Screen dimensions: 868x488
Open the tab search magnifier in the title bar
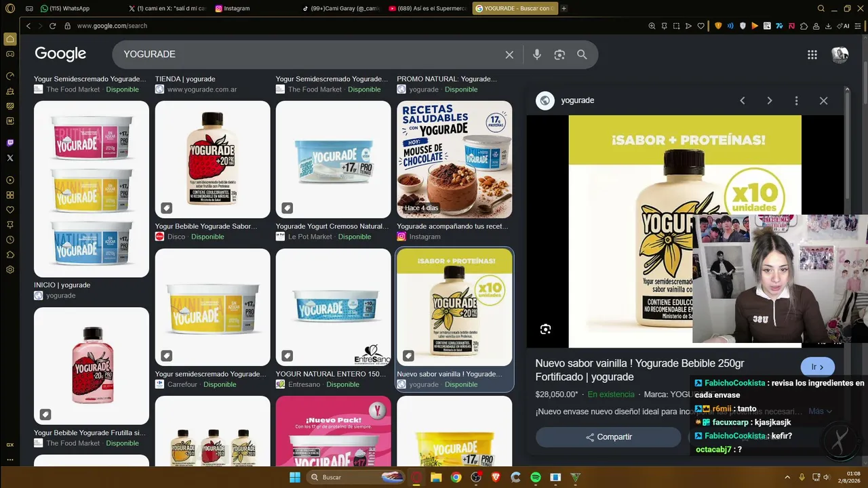coord(821,8)
